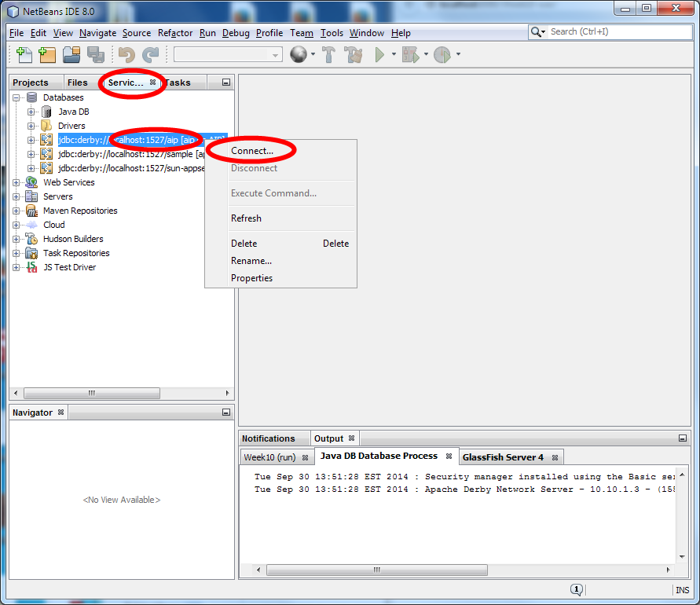Choose Properties from the context menu
The height and width of the screenshot is (605, 700).
click(251, 277)
